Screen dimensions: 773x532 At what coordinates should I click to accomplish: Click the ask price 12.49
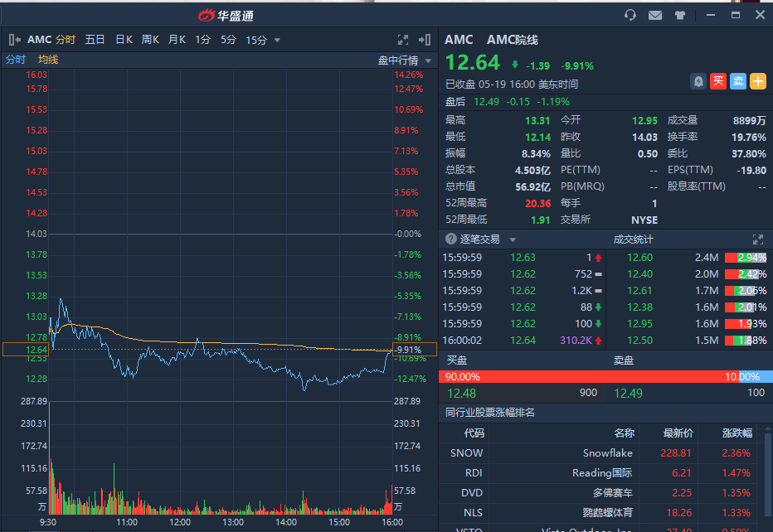pyautogui.click(x=628, y=393)
